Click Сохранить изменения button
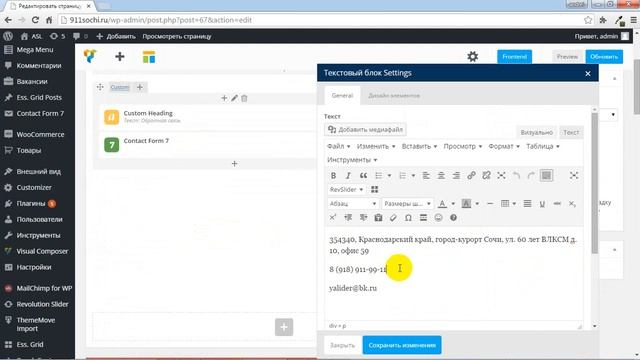The width and height of the screenshot is (640, 360). tap(402, 345)
